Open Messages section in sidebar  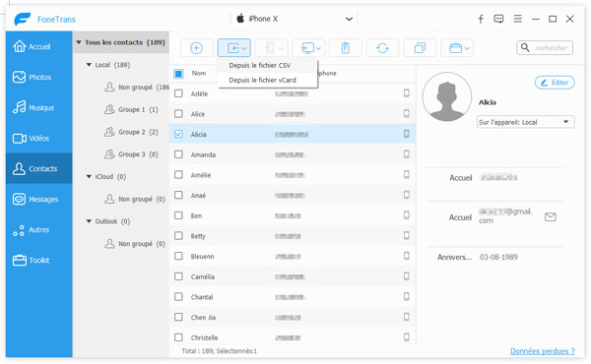tap(38, 199)
